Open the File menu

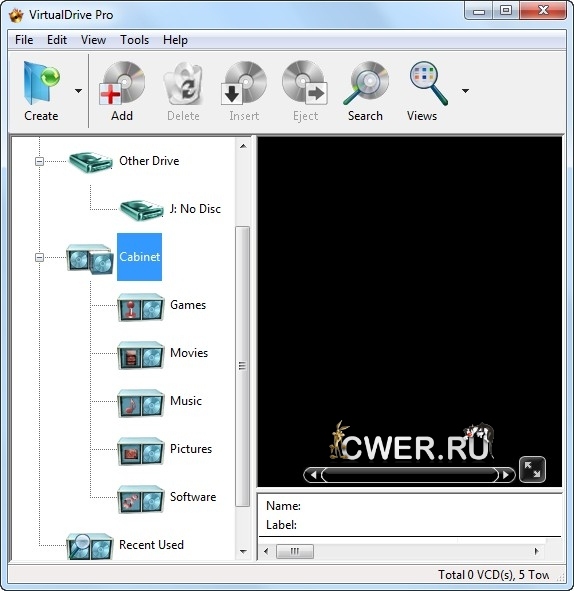pyautogui.click(x=24, y=40)
